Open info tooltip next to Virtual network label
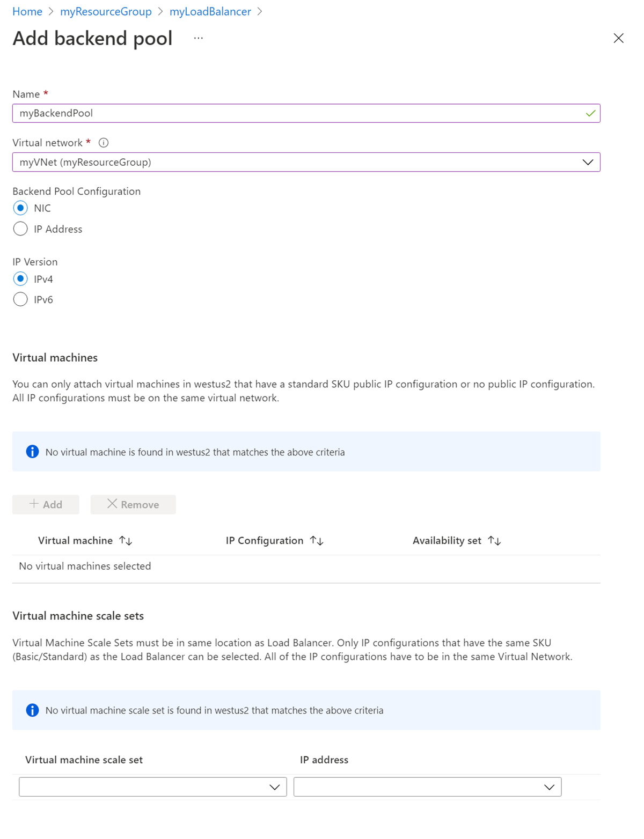The width and height of the screenshot is (644, 839). coord(103,142)
